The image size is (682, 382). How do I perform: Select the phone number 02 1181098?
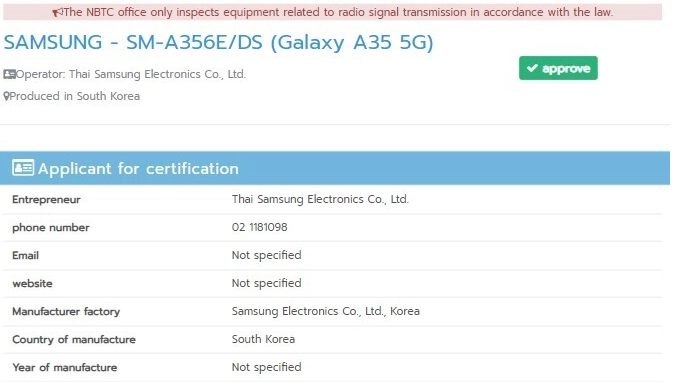[x=259, y=227]
